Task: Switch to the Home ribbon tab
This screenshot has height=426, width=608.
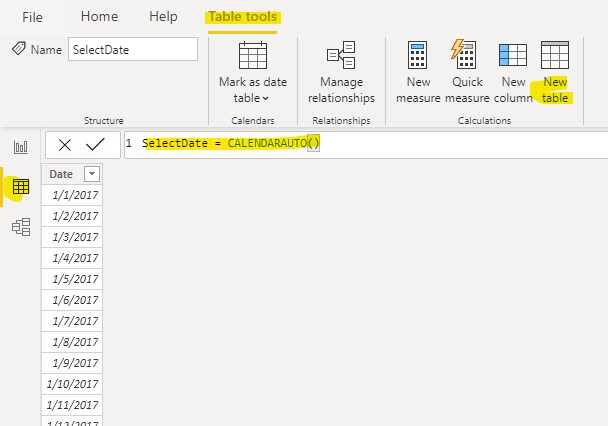Action: click(x=99, y=17)
